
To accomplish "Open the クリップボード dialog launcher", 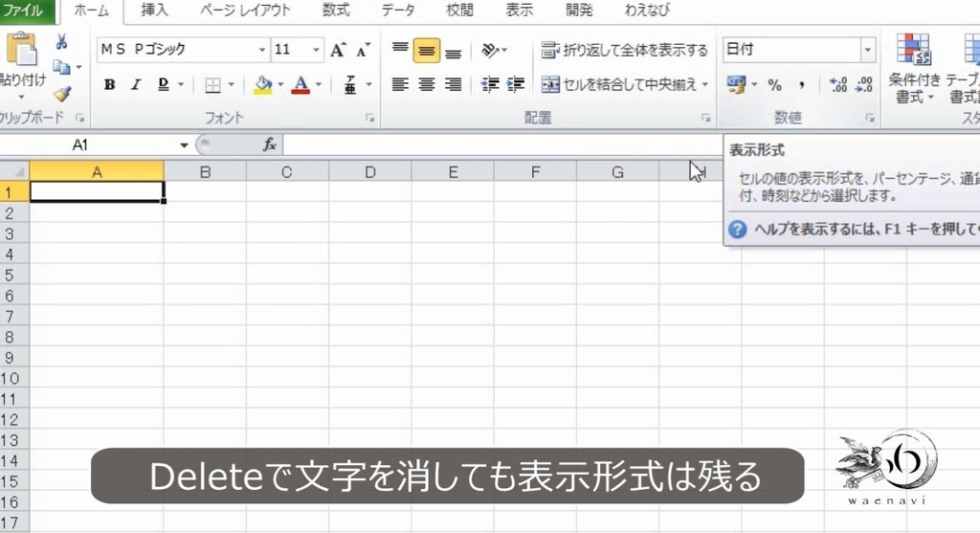I will [x=80, y=118].
